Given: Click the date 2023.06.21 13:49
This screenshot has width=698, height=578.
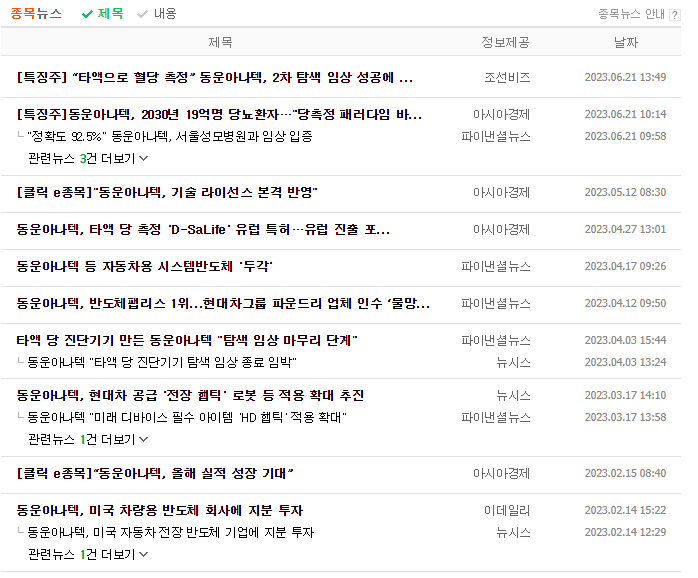Looking at the screenshot, I should pos(625,77).
